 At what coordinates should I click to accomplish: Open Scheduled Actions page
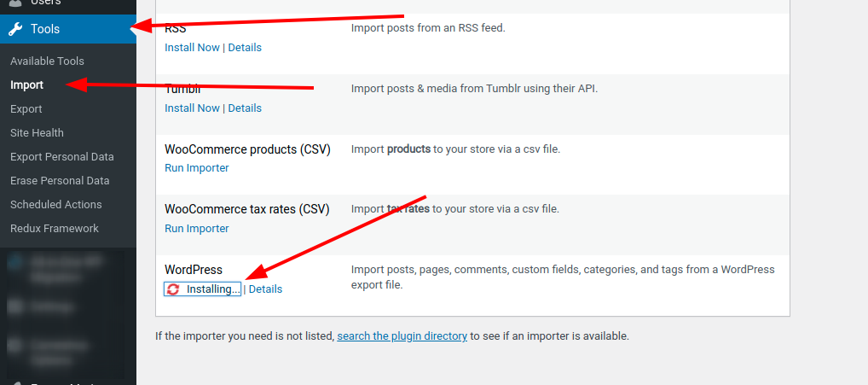coord(56,204)
